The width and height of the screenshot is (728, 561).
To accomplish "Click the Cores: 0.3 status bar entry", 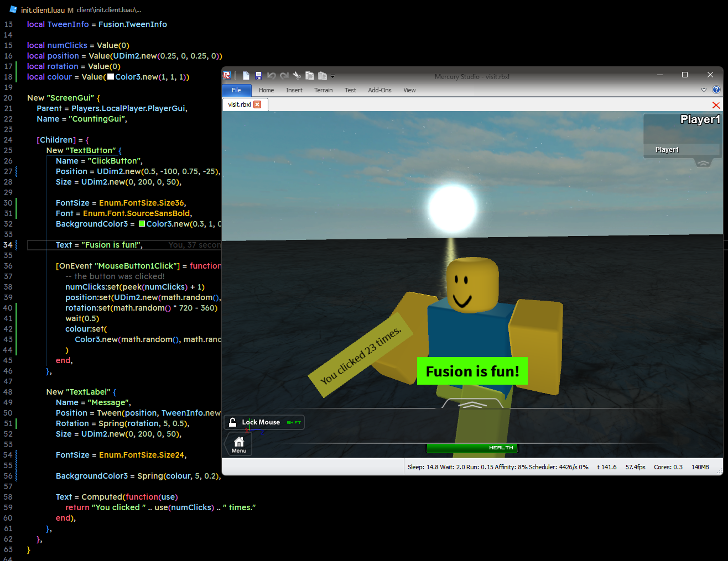I will click(x=668, y=467).
